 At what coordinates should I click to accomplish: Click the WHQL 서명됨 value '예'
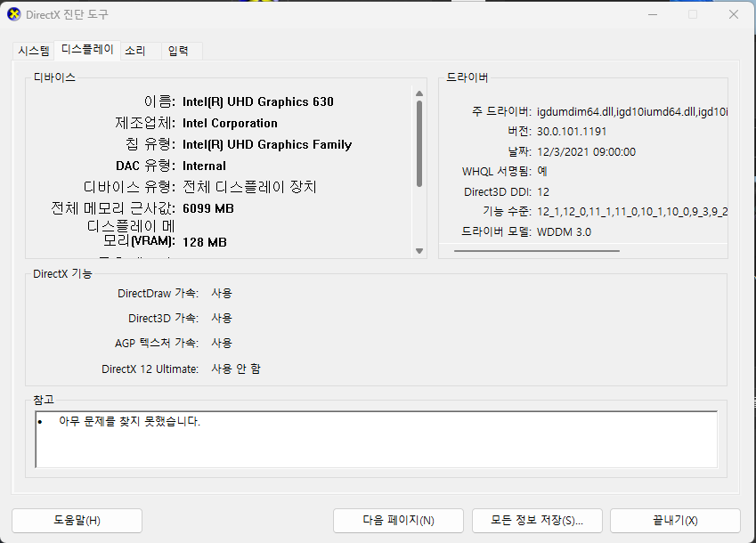542,172
